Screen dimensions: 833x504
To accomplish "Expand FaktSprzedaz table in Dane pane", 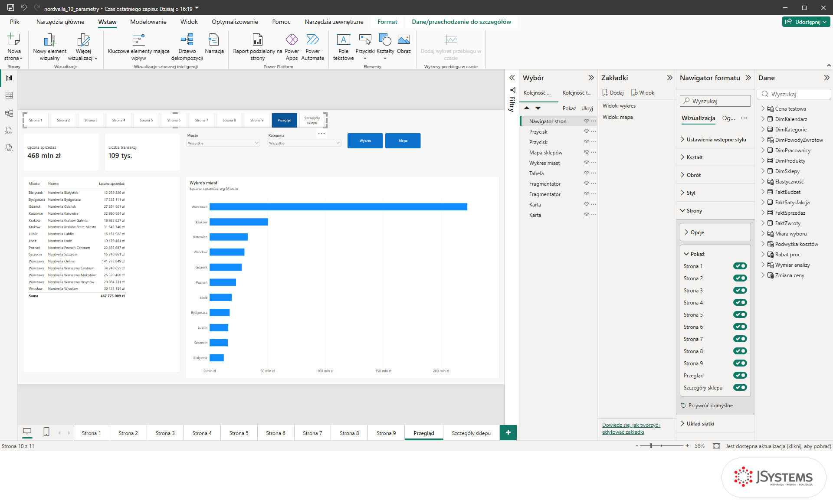I will (x=763, y=213).
